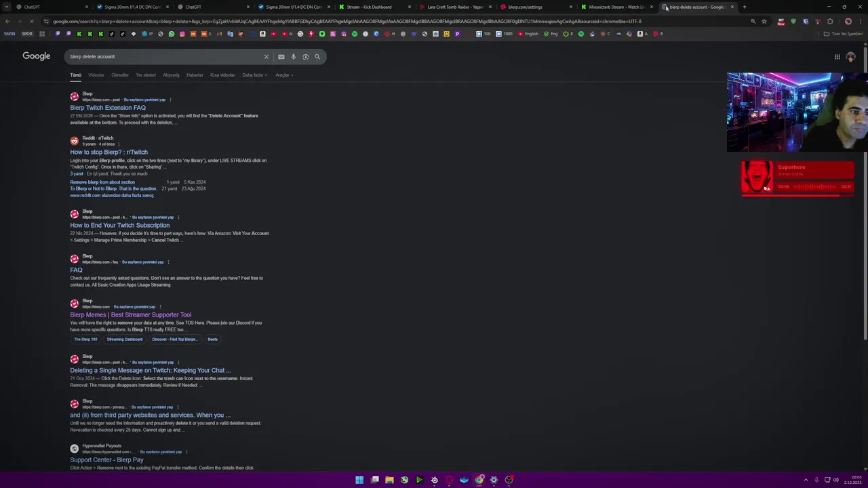
Task: Click the blerp delete account search field
Action: pyautogui.click(x=163, y=57)
